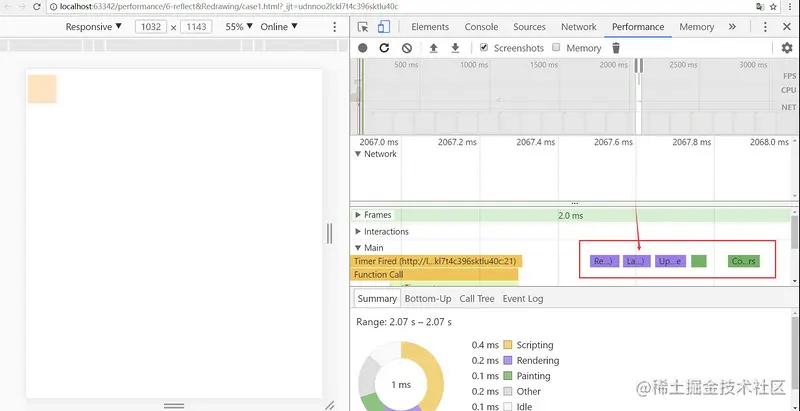The image size is (800, 411).
Task: Click the Rendering purple legend swatch
Action: (x=507, y=361)
